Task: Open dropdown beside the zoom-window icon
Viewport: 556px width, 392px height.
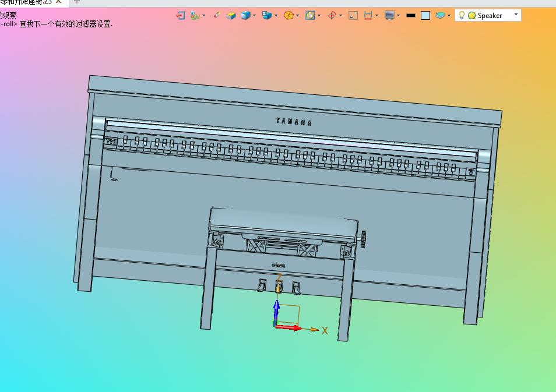Action: pos(319,15)
